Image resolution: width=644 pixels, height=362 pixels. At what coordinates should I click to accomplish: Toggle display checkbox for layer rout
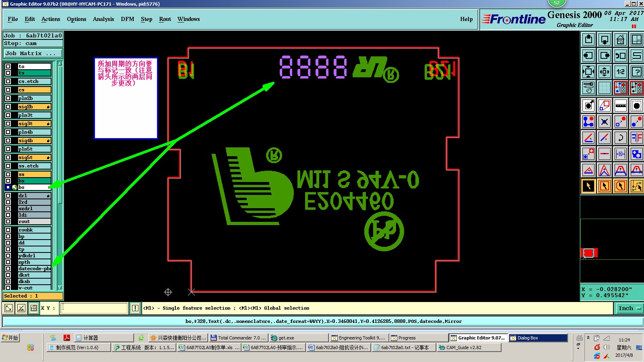coord(8,221)
